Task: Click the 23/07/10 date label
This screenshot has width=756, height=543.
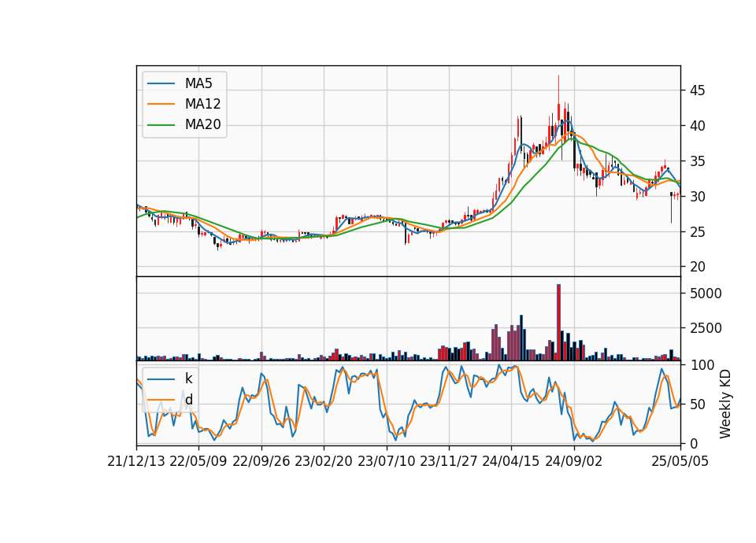Action: point(386,461)
